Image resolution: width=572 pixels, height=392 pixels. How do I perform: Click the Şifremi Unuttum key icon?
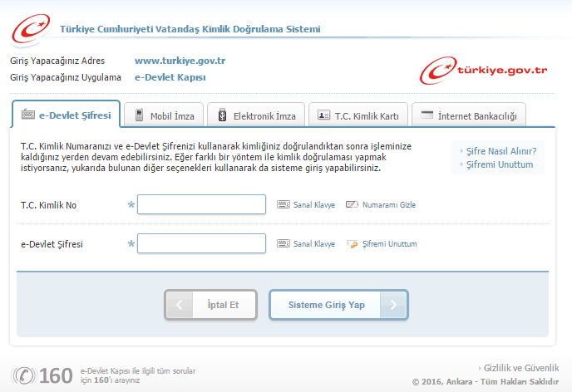point(351,244)
